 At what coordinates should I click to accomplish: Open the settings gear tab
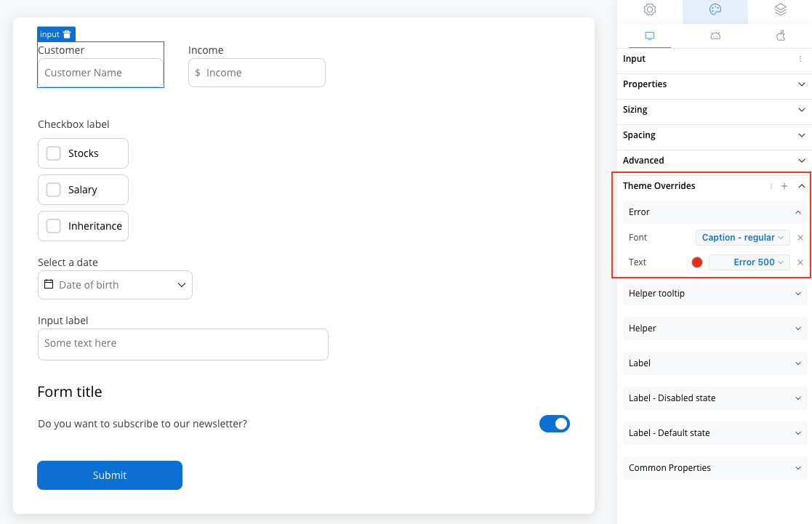649,9
